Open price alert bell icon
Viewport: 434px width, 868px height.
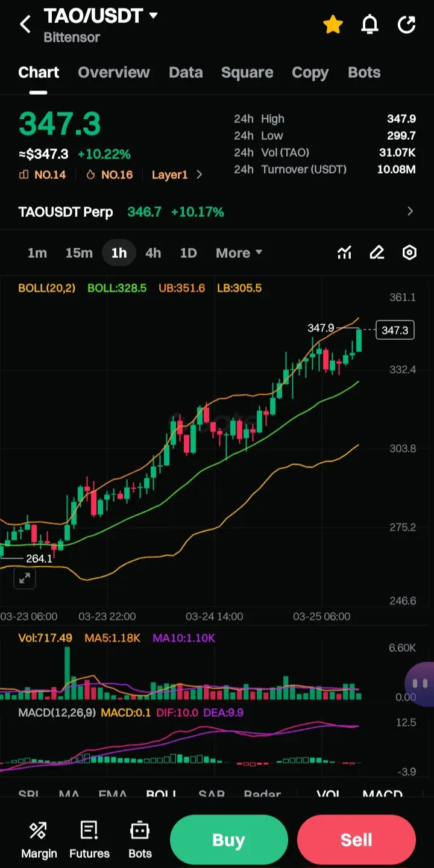coord(370,25)
